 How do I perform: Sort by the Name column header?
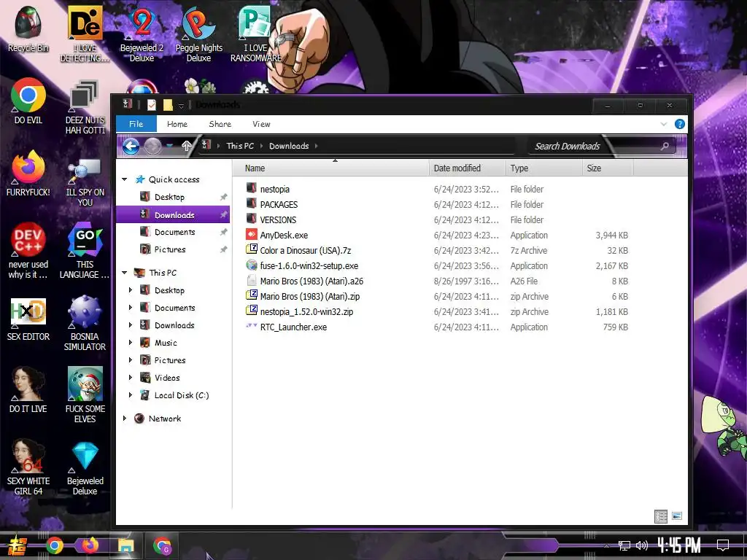(x=332, y=168)
